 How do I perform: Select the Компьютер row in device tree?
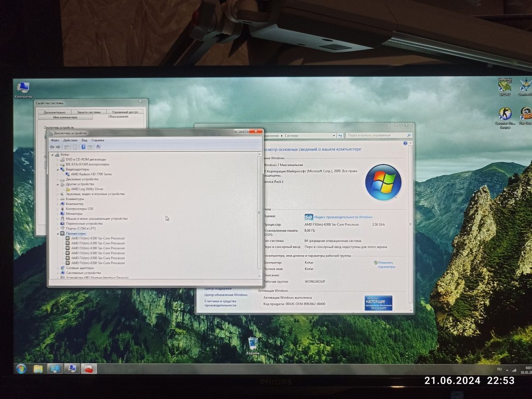click(75, 204)
